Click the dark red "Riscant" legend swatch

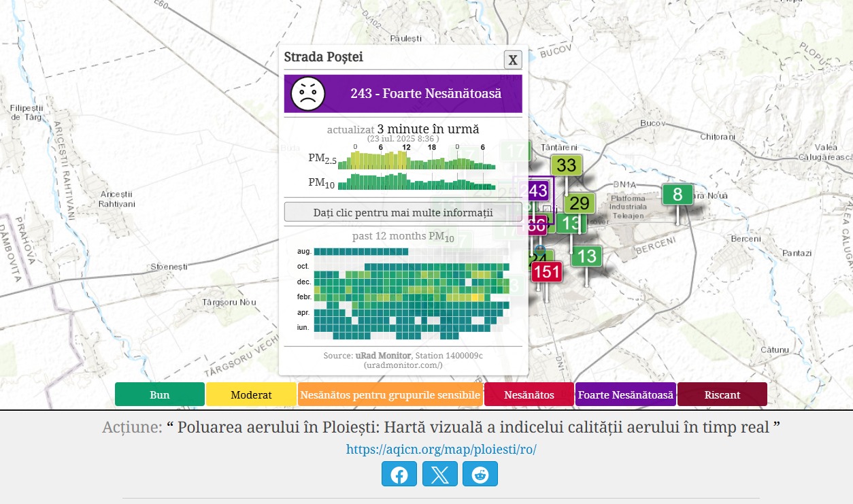(x=722, y=394)
